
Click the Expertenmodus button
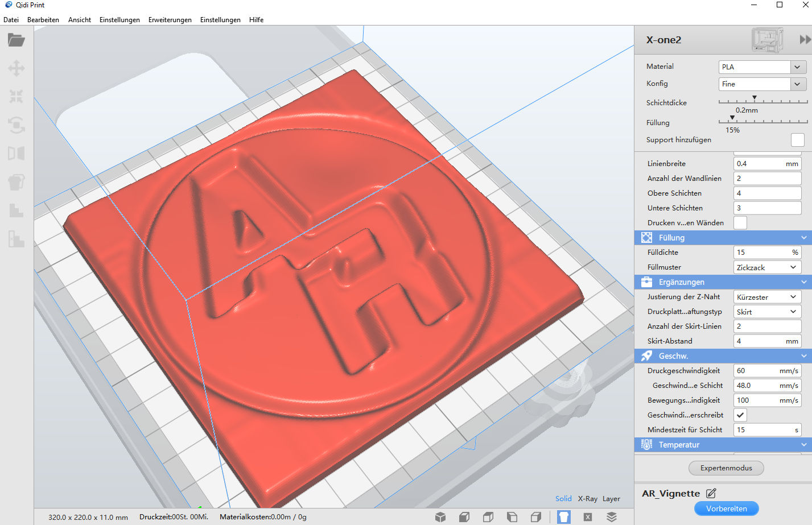(726, 468)
